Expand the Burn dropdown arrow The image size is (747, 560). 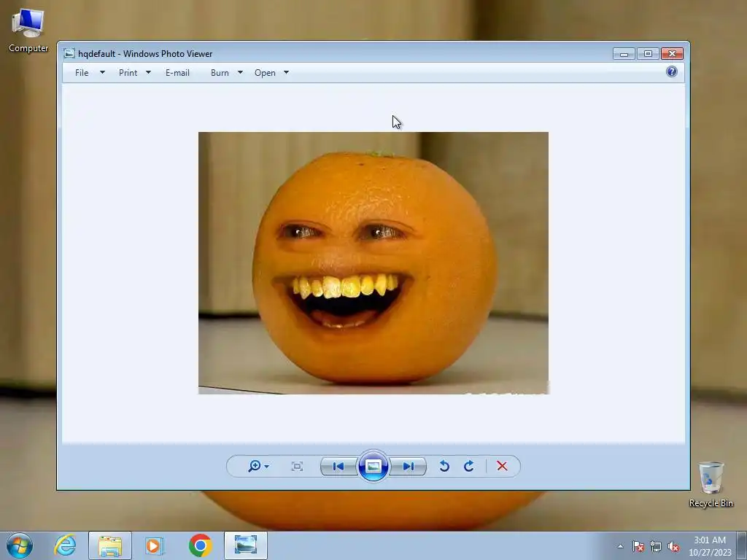(x=240, y=73)
